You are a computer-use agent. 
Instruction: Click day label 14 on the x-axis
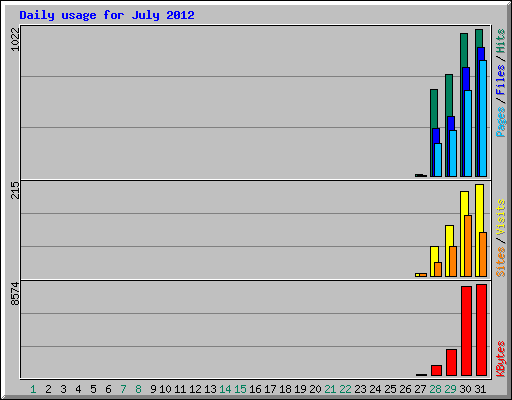click(x=225, y=389)
